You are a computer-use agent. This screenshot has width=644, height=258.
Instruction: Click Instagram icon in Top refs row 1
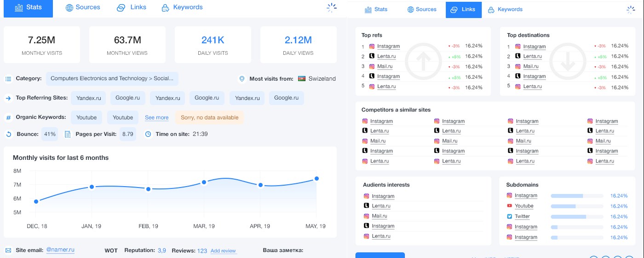[372, 46]
